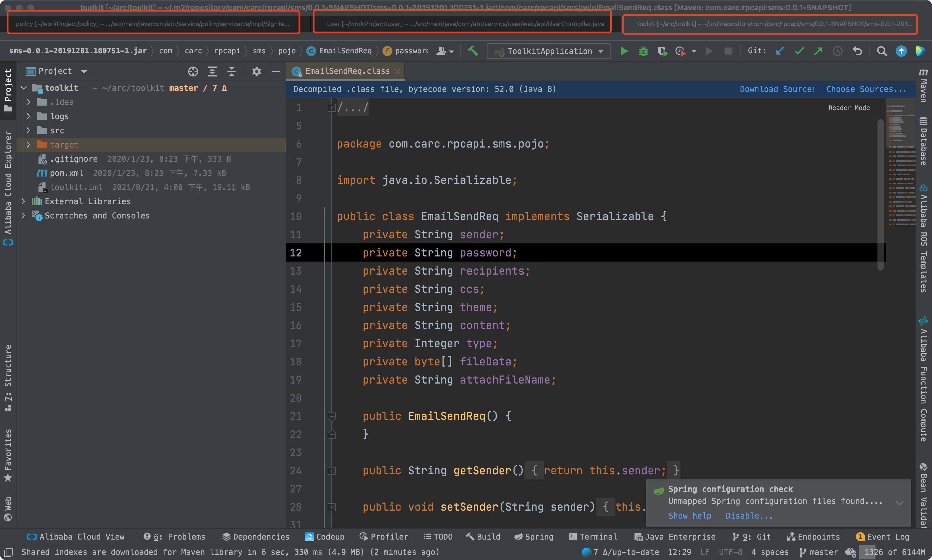Click Show help in Spring notification
The image size is (932, 560).
[x=689, y=515]
